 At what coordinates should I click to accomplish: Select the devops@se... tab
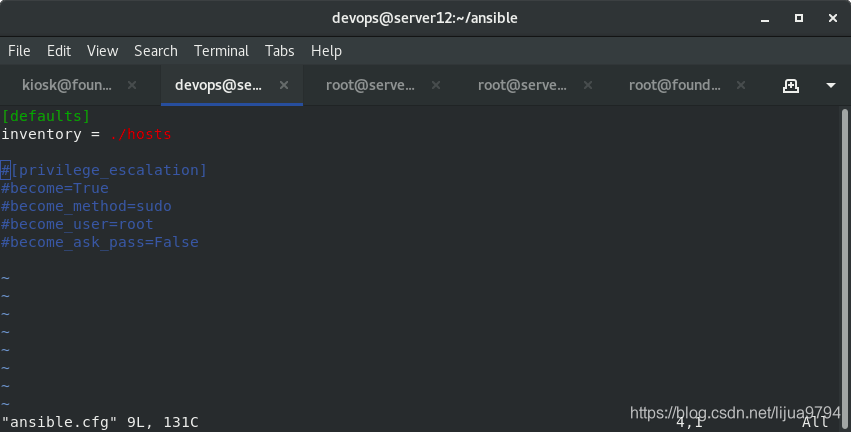(x=218, y=85)
